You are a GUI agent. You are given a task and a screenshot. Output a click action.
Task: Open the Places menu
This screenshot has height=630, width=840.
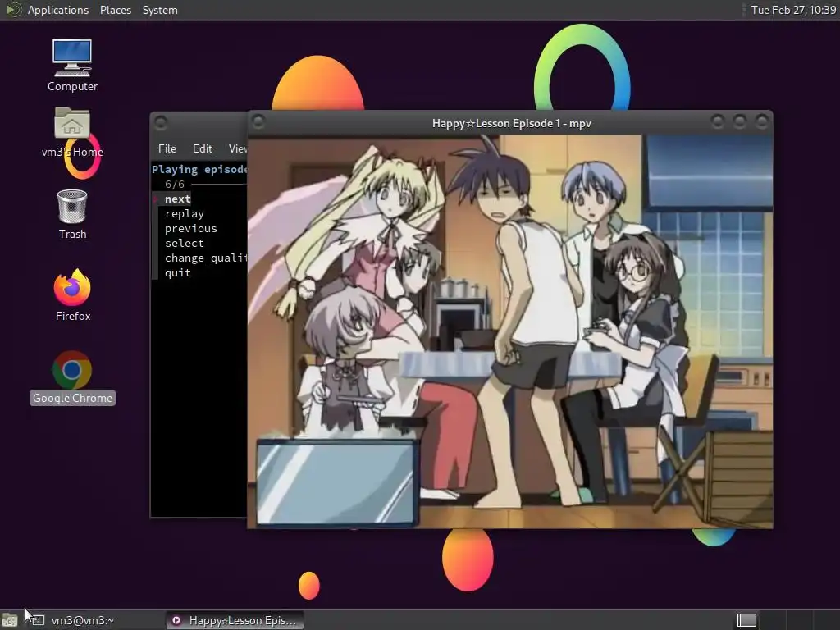[115, 10]
